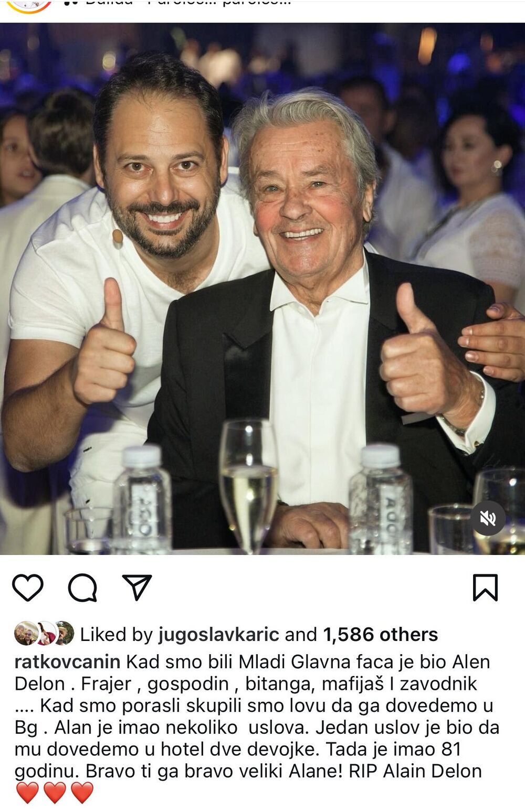Open the first liker avatar beside Liked by
The image size is (525, 812).
click(26, 633)
